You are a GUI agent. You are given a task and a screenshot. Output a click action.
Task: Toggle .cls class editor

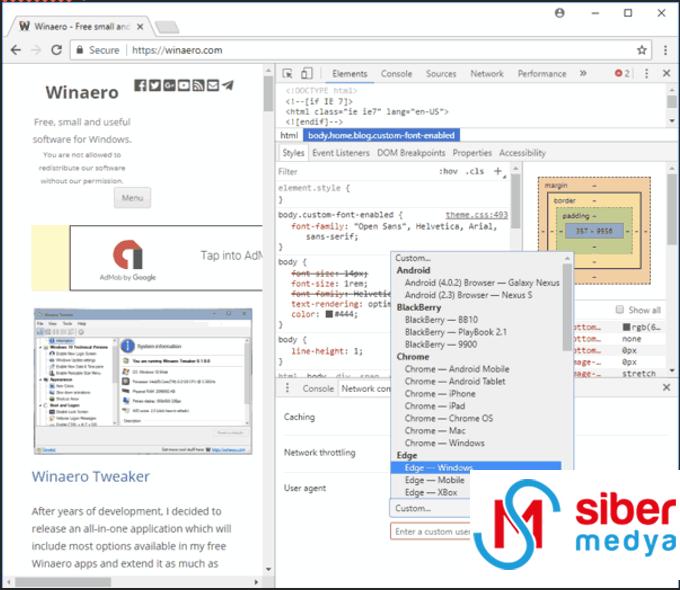point(474,171)
